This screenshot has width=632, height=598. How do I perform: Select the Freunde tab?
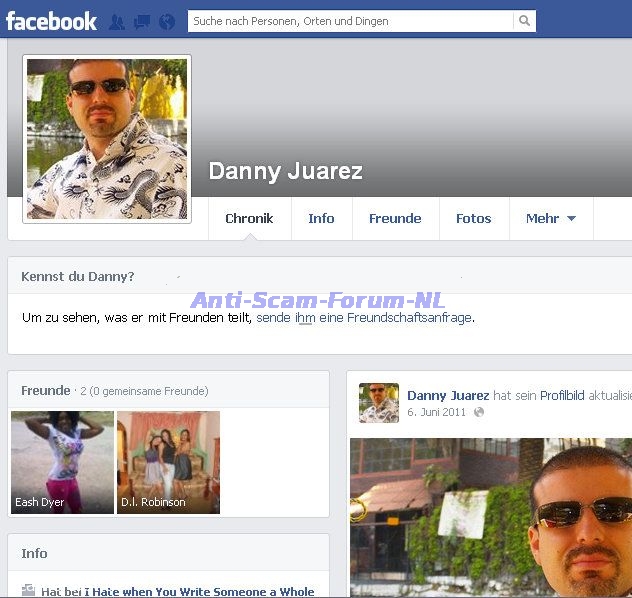pyautogui.click(x=395, y=218)
